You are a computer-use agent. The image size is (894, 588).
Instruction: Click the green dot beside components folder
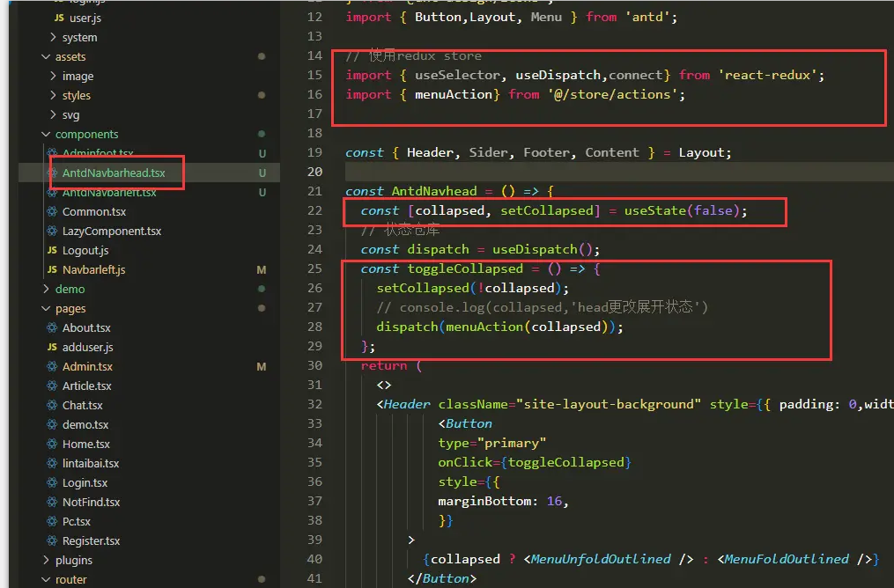pos(261,134)
